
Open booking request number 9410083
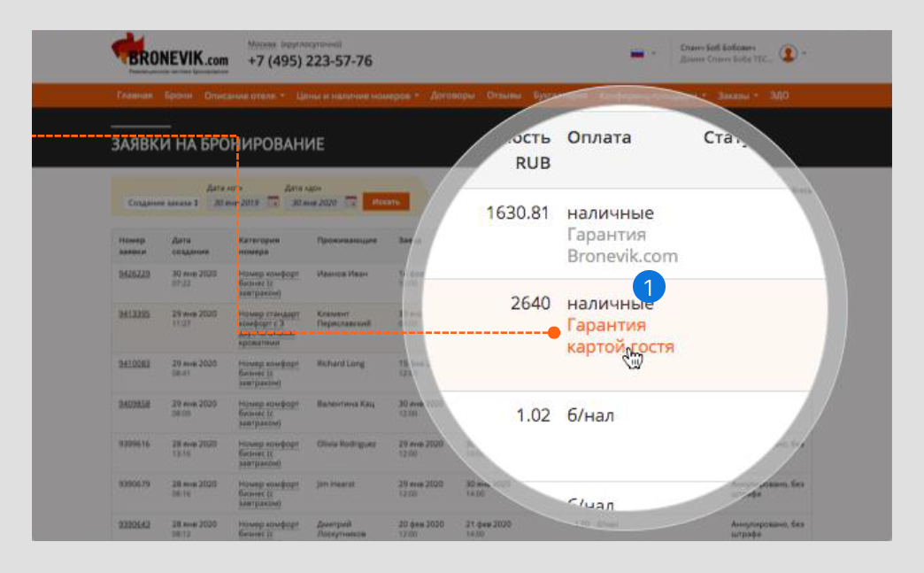pyautogui.click(x=135, y=364)
